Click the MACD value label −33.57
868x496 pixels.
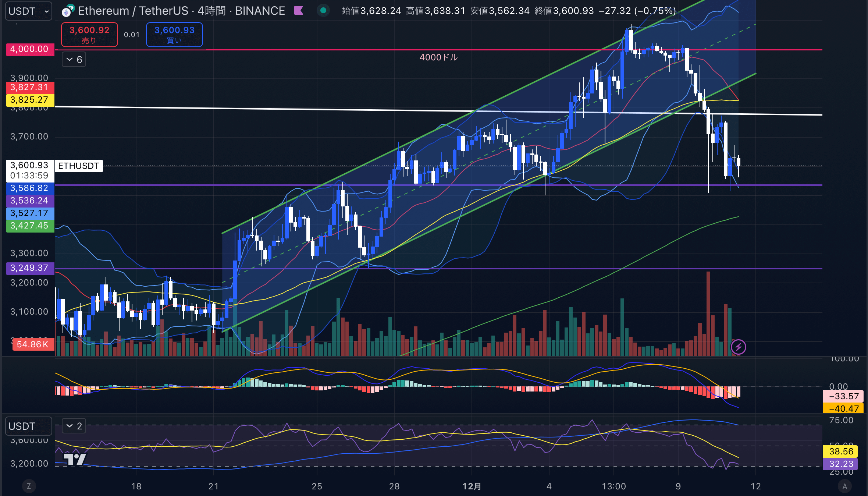843,397
